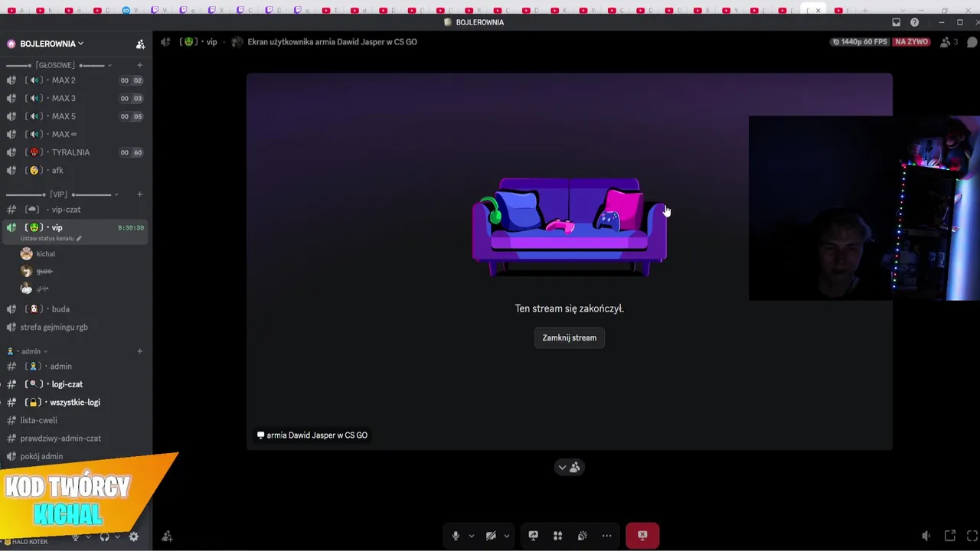The height and width of the screenshot is (551, 980).
Task: Join the MAX ∞ voice channel
Action: (75, 134)
